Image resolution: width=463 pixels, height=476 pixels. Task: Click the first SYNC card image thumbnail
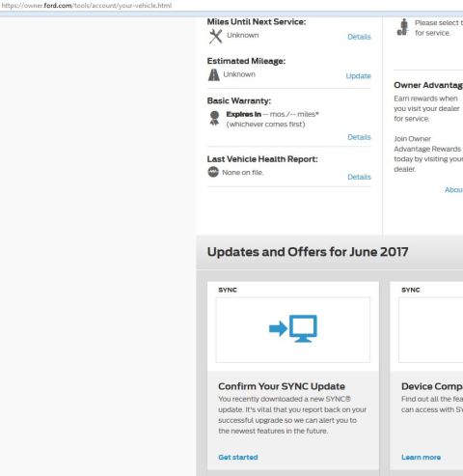(x=293, y=330)
